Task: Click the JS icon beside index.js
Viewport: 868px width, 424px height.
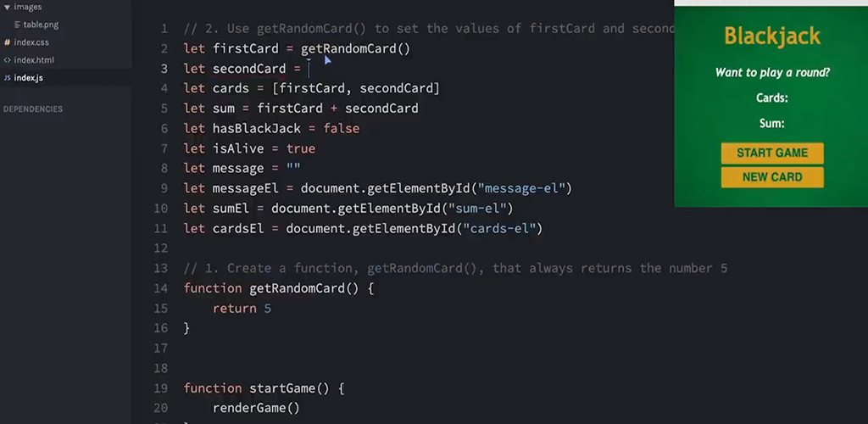Action: tap(7, 78)
